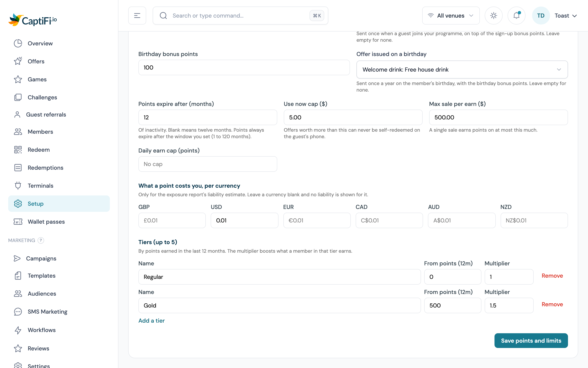Open the All venues dropdown

(x=451, y=16)
